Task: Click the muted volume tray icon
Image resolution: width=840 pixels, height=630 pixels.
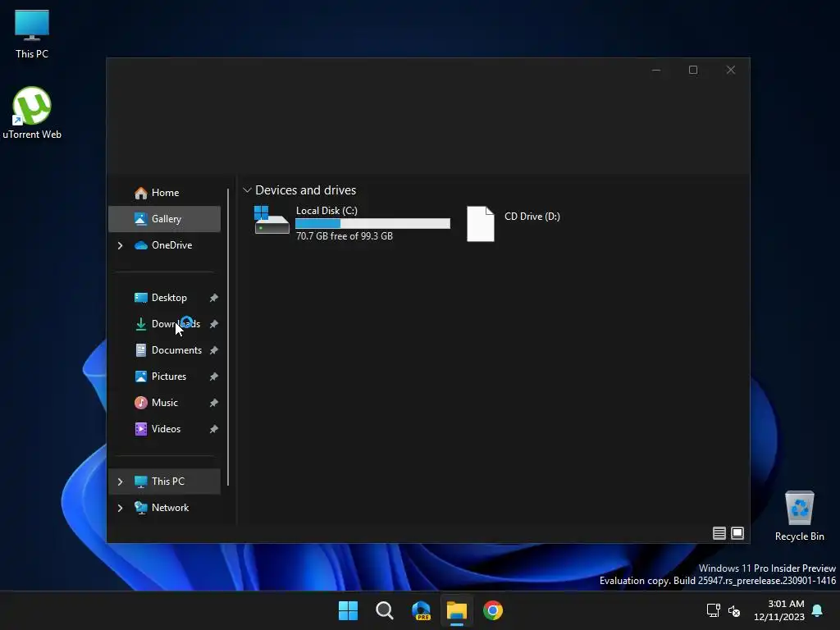Action: [x=734, y=610]
